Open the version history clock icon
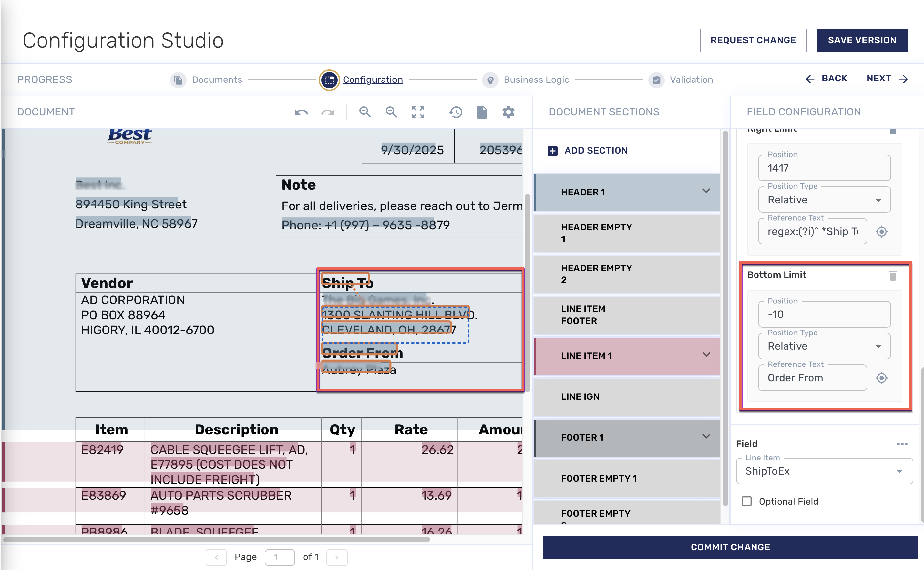Viewport: 924px width, 570px height. 455,112
